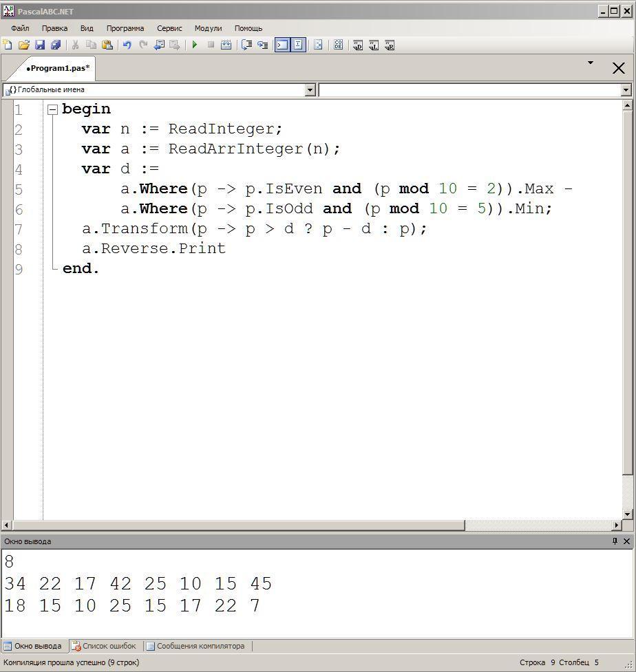
Task: Navigate backward with the blue back arrow icon
Action: 159,45
